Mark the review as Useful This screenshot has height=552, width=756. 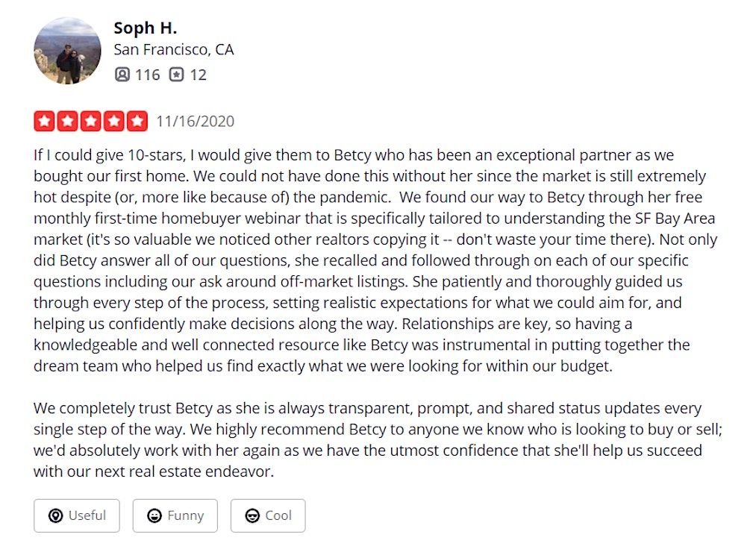click(x=77, y=515)
